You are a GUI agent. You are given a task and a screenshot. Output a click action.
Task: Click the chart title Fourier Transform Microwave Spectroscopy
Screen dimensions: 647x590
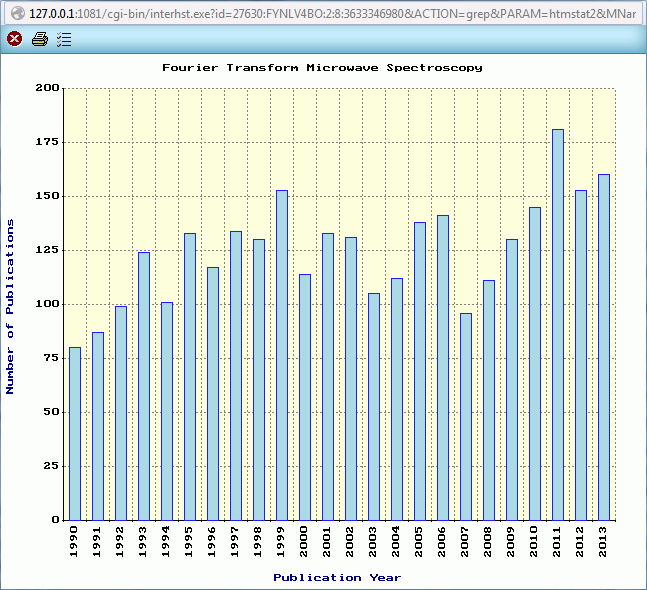[322, 68]
